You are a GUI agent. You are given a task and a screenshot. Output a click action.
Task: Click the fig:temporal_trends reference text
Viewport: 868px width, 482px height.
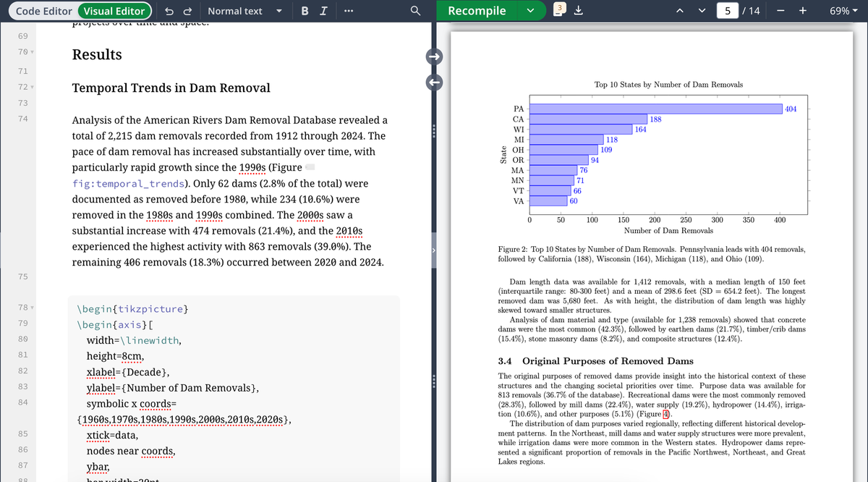click(x=129, y=184)
